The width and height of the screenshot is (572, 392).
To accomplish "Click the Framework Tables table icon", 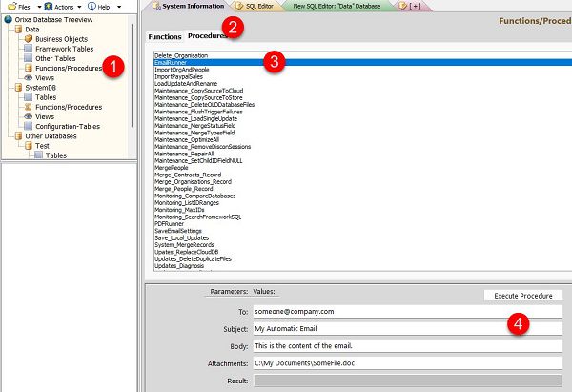I will 29,49.
